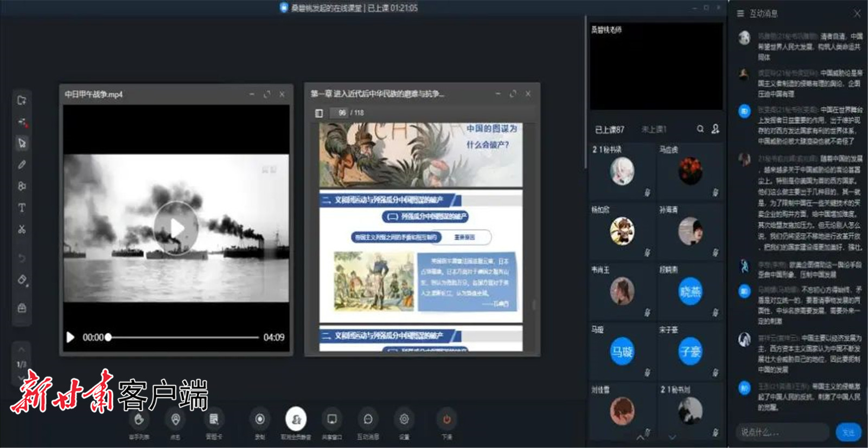Toggle microphone for student 马璇

coord(647,373)
